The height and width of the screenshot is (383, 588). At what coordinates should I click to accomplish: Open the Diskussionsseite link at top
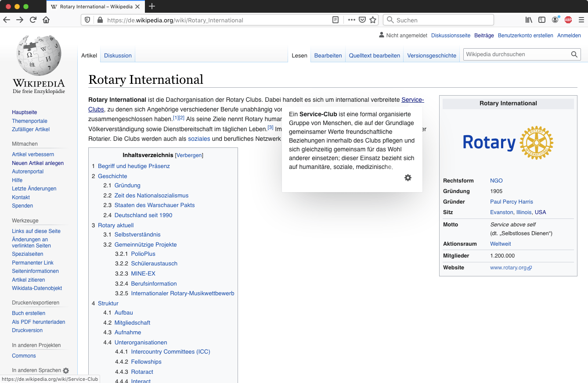(451, 36)
